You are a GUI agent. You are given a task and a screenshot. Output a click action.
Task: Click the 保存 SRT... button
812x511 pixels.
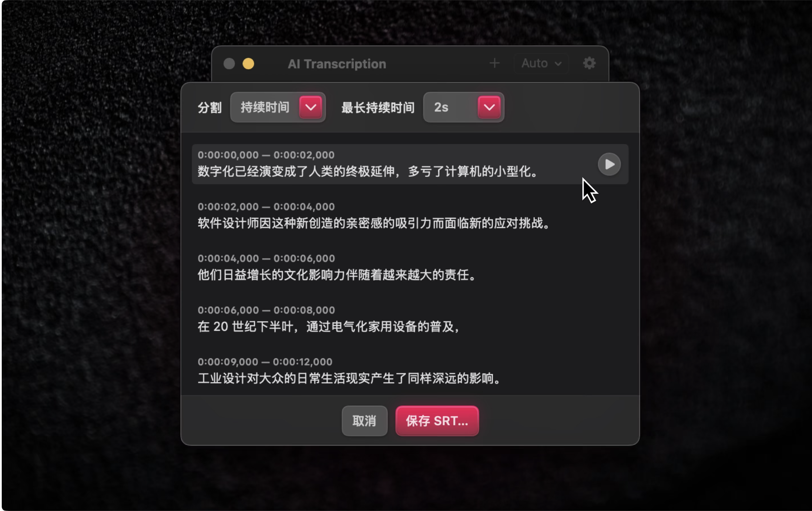437,421
